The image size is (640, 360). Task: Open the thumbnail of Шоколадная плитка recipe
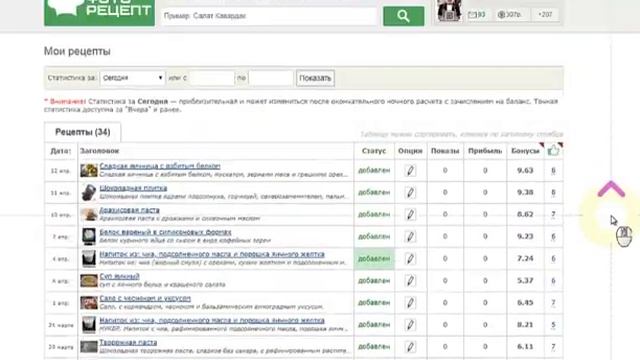[89, 192]
